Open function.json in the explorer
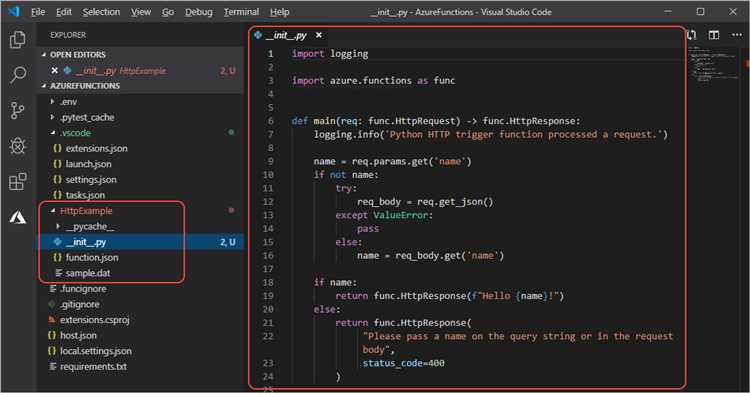Image resolution: width=750 pixels, height=393 pixels. click(x=92, y=258)
